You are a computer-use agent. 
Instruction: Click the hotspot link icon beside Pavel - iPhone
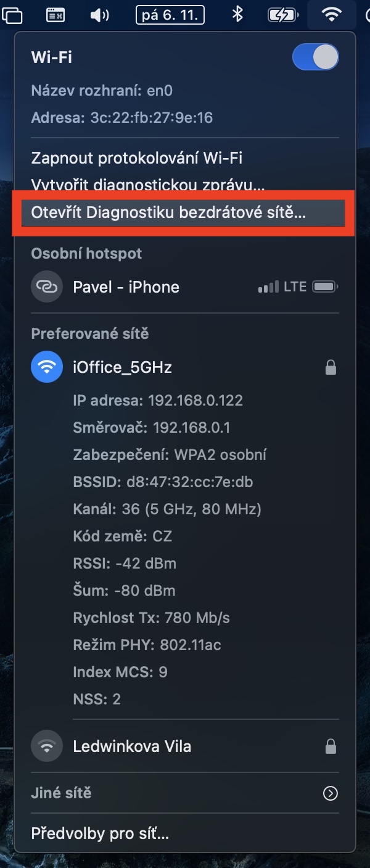47,286
